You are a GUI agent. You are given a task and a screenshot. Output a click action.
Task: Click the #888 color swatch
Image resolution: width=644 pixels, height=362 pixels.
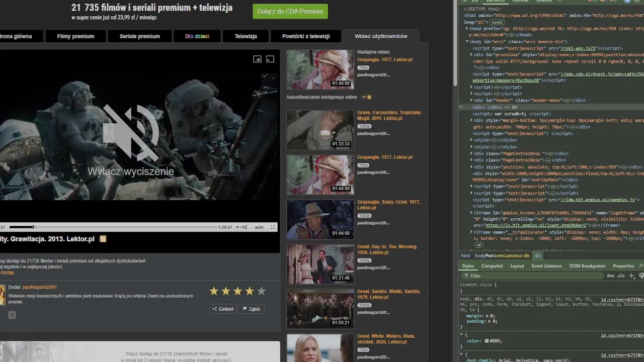[x=487, y=341]
